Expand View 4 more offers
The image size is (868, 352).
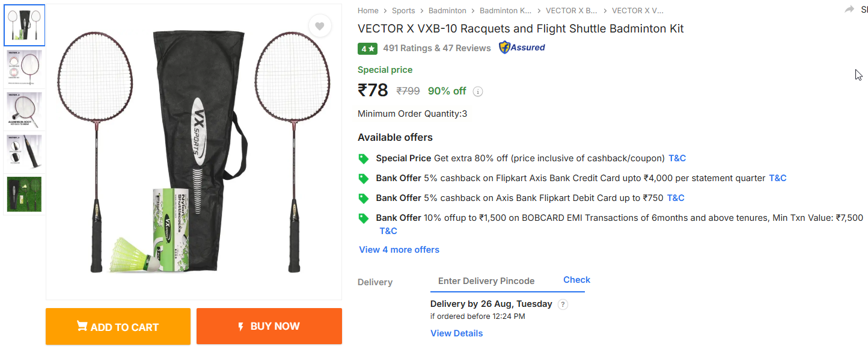point(399,250)
